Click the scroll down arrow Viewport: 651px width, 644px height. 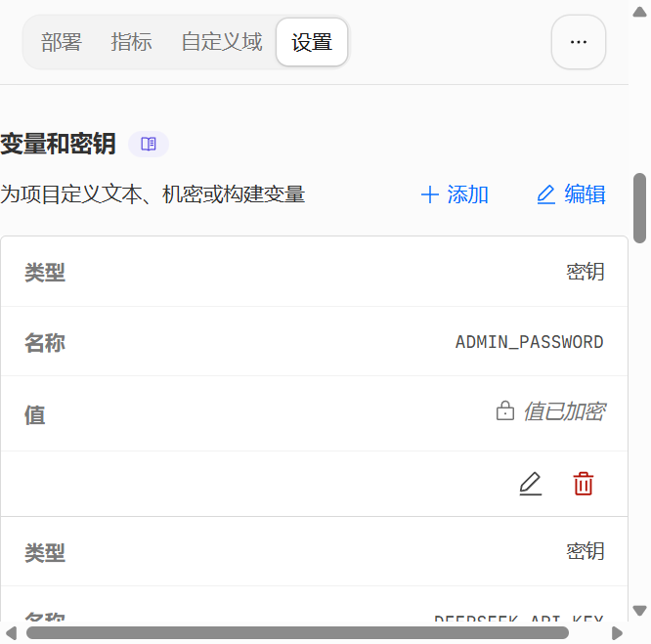639,611
